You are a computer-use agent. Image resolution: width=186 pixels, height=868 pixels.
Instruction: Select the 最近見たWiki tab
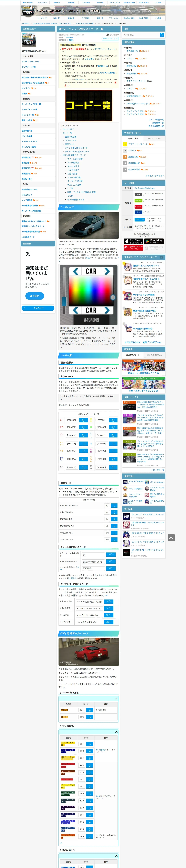(155, 355)
